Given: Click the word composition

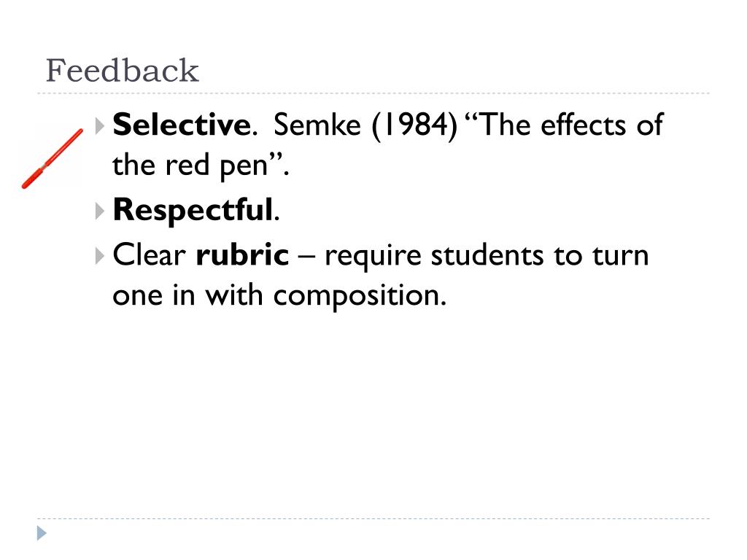Looking at the screenshot, I should pos(360,296).
